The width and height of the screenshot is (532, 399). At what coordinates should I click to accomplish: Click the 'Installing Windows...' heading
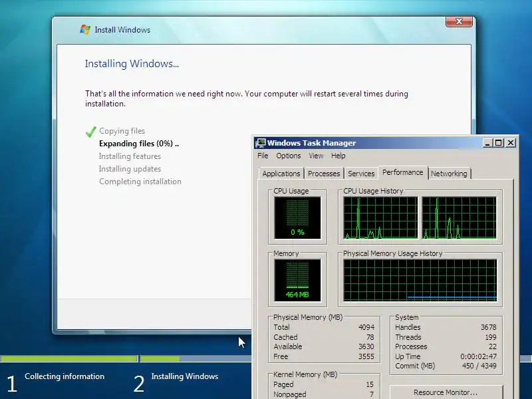click(x=132, y=64)
